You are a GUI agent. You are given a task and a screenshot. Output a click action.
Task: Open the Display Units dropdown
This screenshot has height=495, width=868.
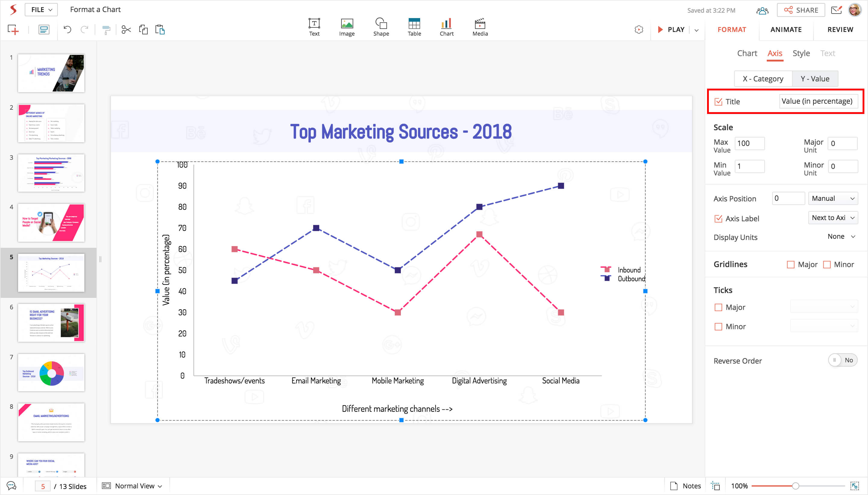(841, 237)
